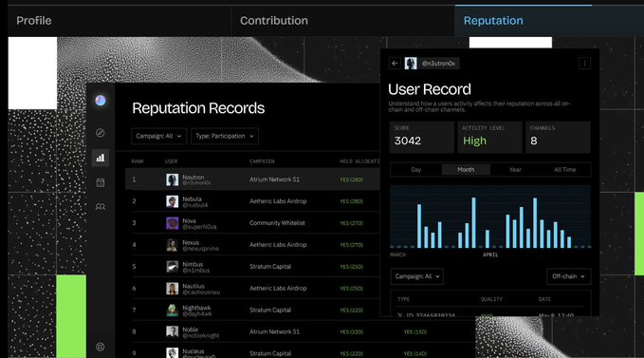644x358 pixels.
Task: Open the Reputation tab
Action: click(x=493, y=21)
